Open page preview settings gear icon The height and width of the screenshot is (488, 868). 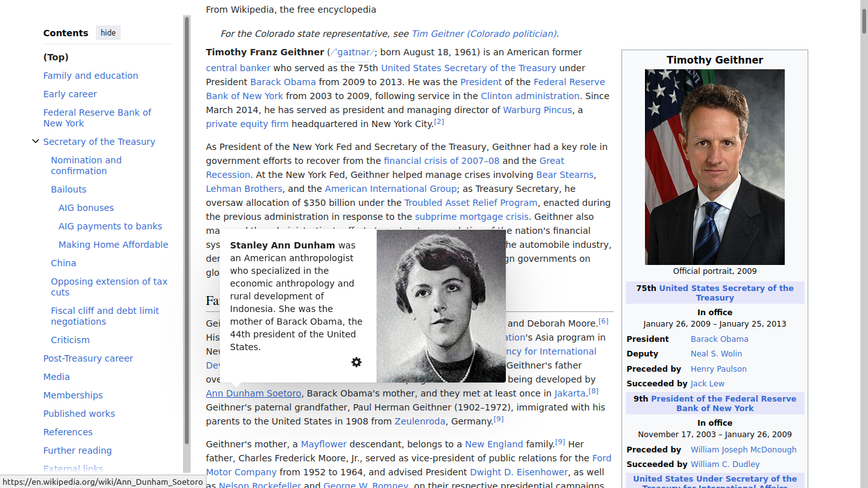[356, 362]
